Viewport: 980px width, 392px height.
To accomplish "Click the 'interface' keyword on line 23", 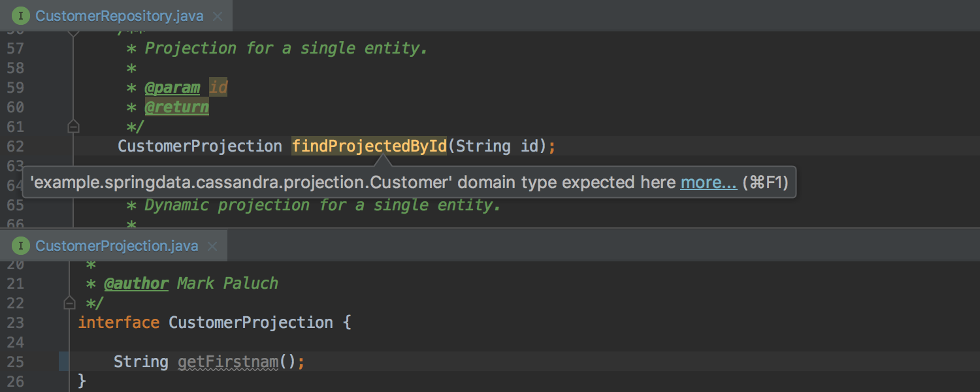I will pyautogui.click(x=119, y=323).
